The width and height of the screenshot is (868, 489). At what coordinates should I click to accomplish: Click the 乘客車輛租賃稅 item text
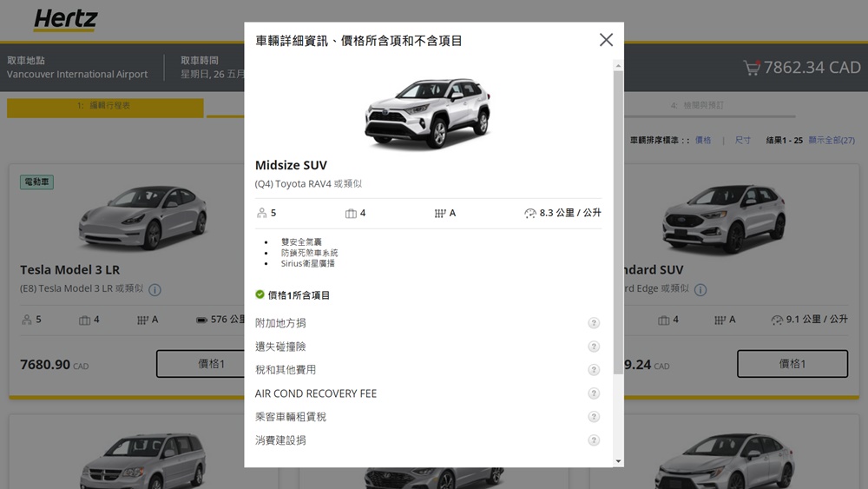[291, 417]
